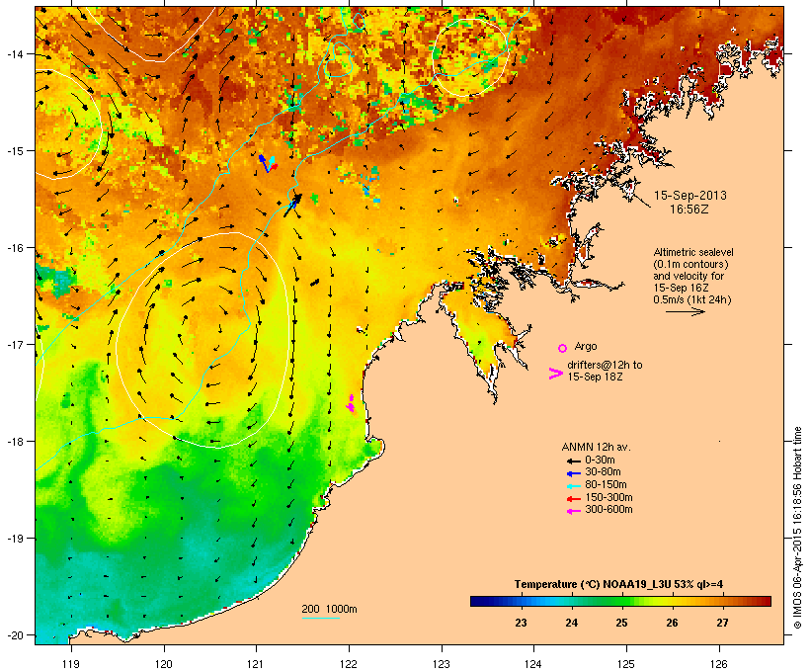Click the '80-150m' depth label
Image resolution: width=810 pixels, height=672 pixels.
click(606, 485)
